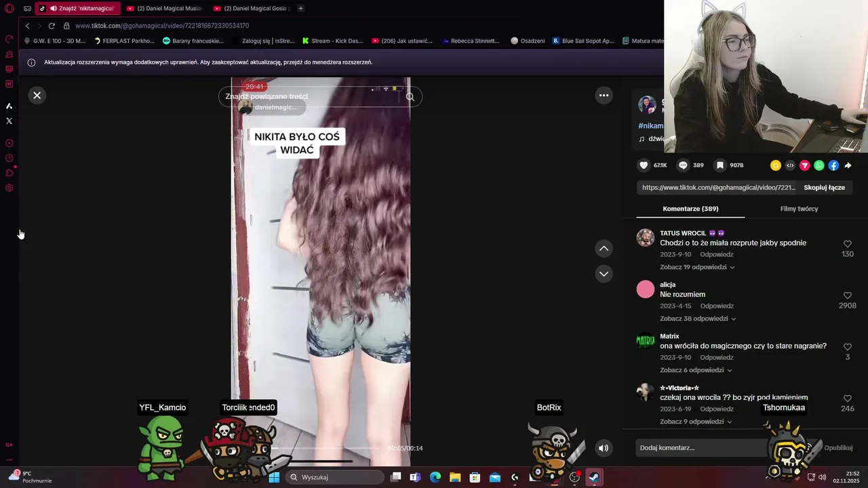
Task: Open the three-dot more options menu
Action: (604, 96)
